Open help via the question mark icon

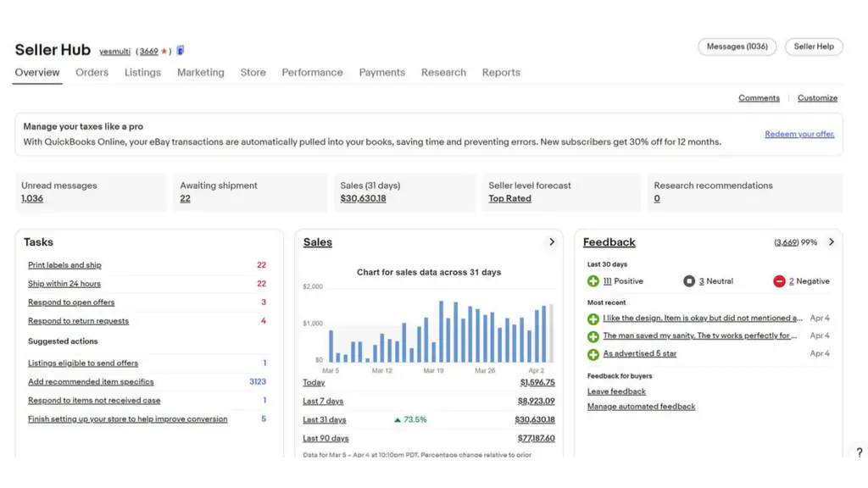(x=860, y=452)
